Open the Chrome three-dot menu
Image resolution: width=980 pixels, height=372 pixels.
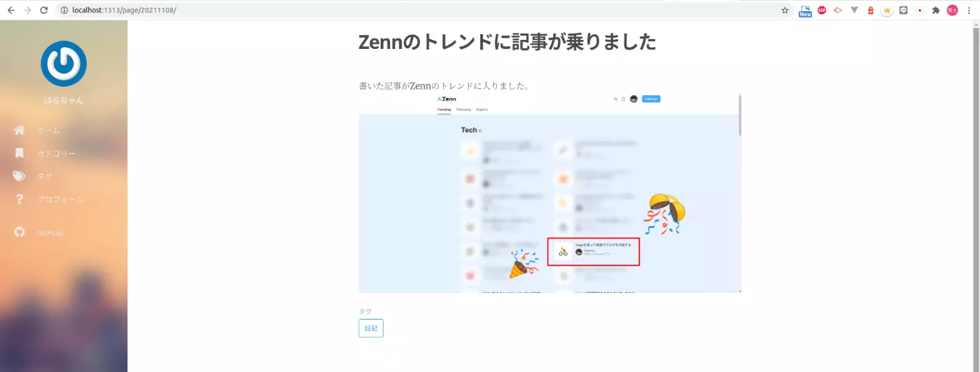pos(969,10)
